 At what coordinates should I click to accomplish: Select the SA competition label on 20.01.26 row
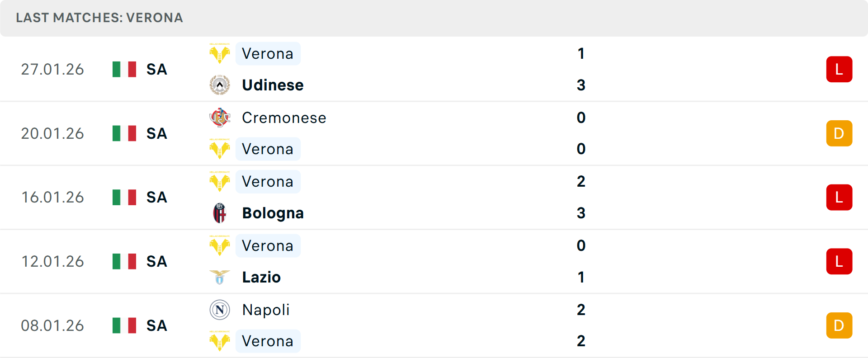pos(156,133)
